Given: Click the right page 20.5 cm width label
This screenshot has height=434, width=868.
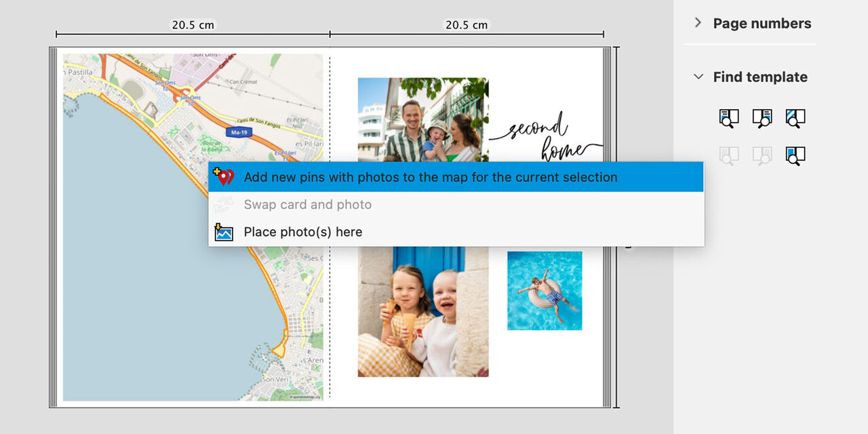Looking at the screenshot, I should point(466,25).
